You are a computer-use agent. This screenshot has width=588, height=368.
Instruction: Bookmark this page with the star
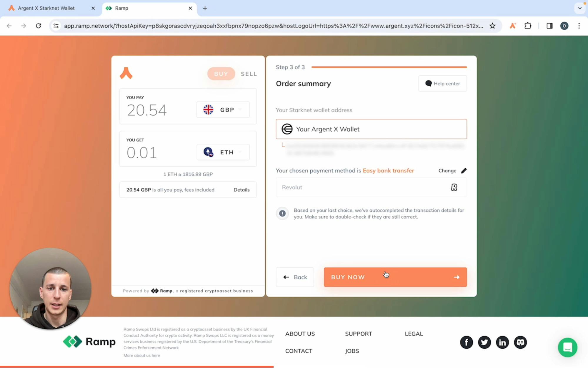coord(492,26)
